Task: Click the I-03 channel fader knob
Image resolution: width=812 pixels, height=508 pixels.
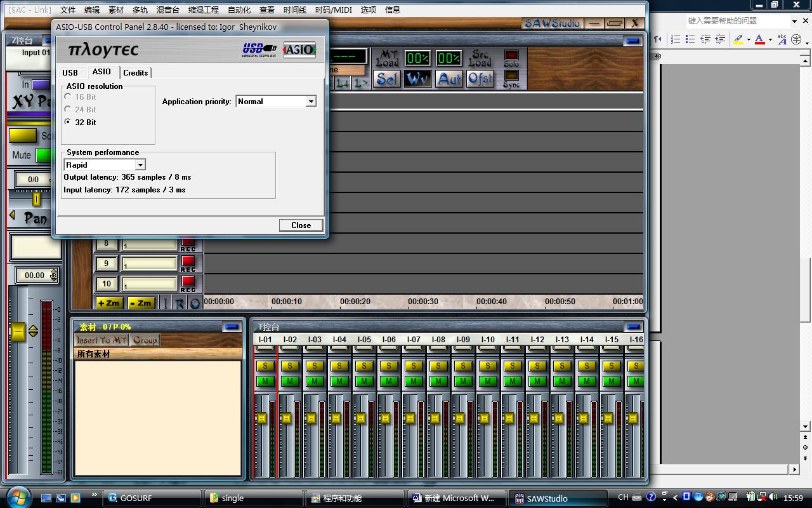Action: pos(311,418)
